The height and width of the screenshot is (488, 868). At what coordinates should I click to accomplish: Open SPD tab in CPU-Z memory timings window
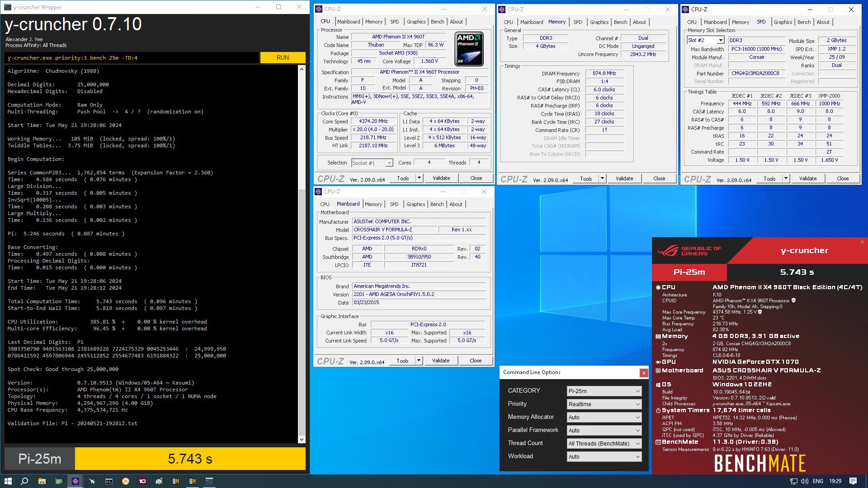(578, 22)
